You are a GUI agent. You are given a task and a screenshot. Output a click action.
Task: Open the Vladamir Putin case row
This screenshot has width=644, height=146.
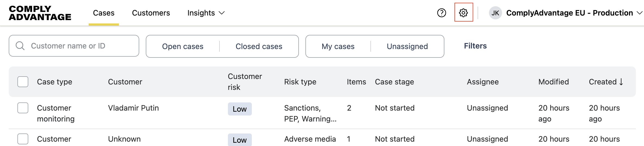133,108
